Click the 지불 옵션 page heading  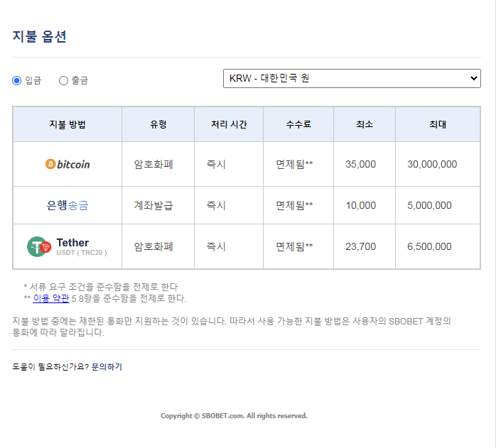39,36
